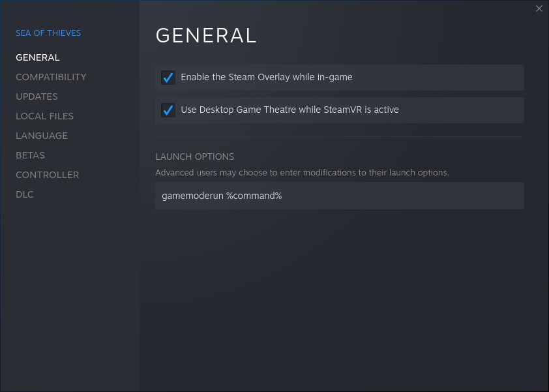Toggle Use Desktop Game Theatre option
The image size is (549, 392).
pyautogui.click(x=340, y=110)
